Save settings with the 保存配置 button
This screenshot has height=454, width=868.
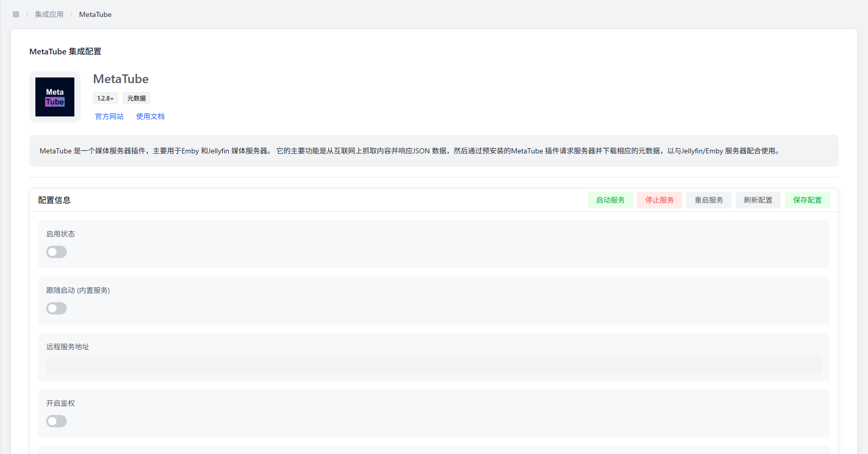point(807,200)
